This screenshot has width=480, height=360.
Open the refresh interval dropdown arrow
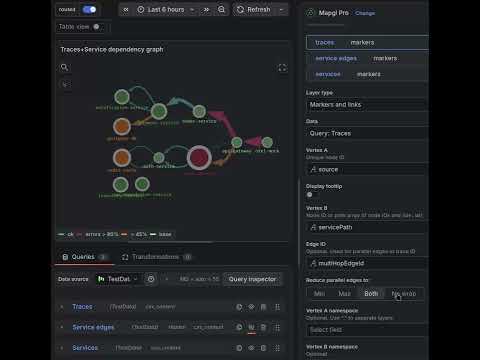[x=282, y=10]
